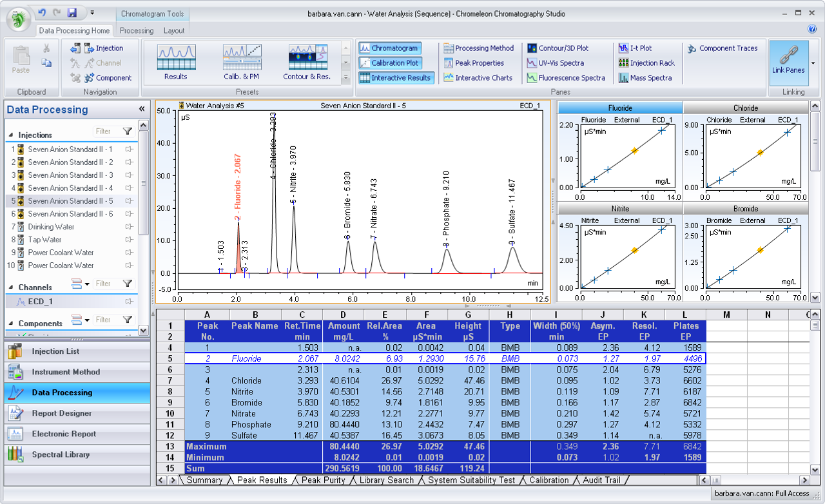This screenshot has width=825, height=504.
Task: Open the UV-Vis Spectra pane
Action: [556, 63]
